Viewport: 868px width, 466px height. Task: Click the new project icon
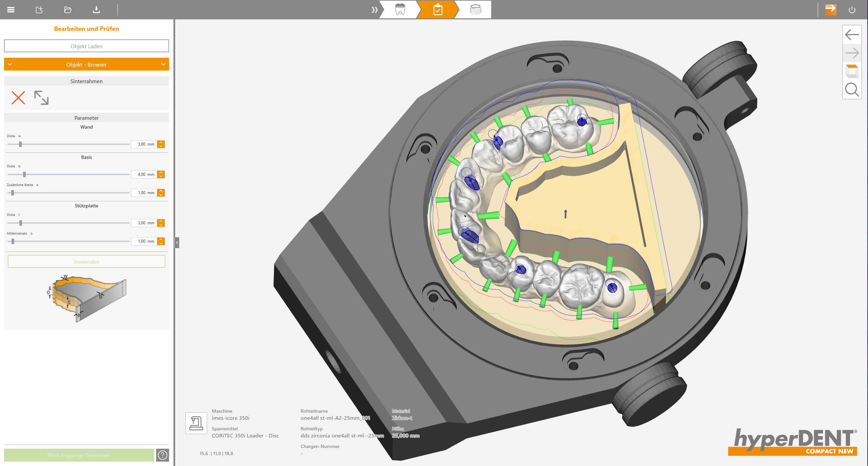pyautogui.click(x=39, y=10)
